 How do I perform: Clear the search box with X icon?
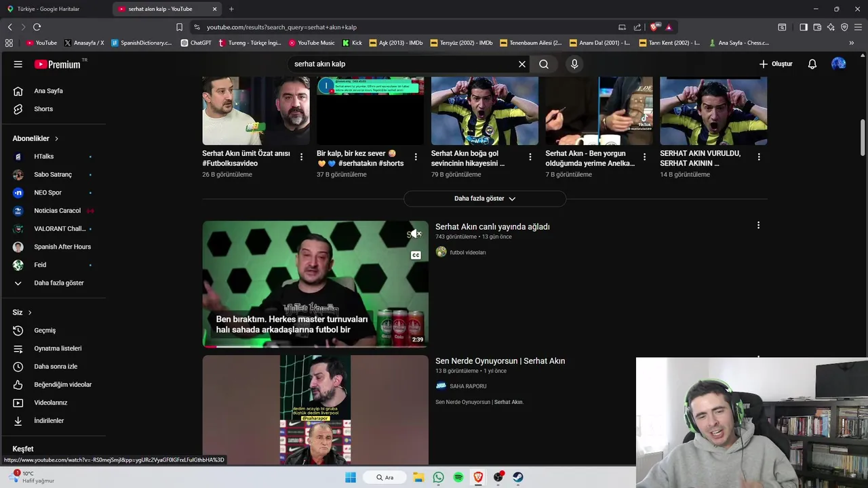point(522,64)
